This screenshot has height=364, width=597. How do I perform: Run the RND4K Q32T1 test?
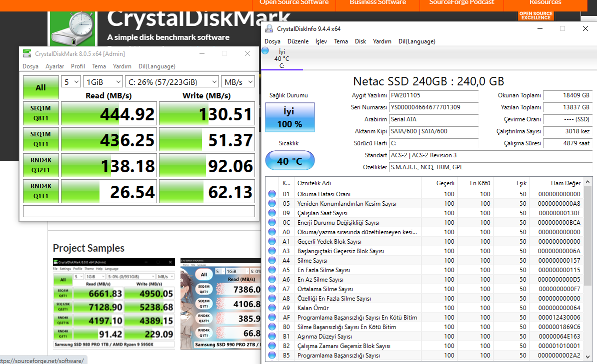point(40,165)
